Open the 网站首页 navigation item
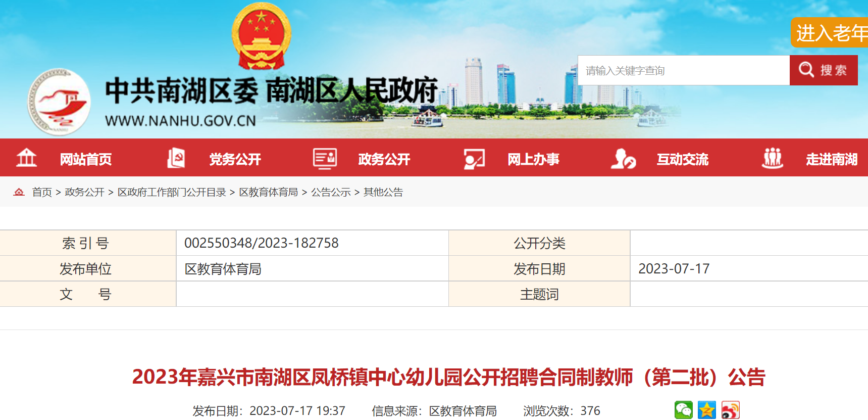The width and height of the screenshot is (868, 420). [86, 159]
